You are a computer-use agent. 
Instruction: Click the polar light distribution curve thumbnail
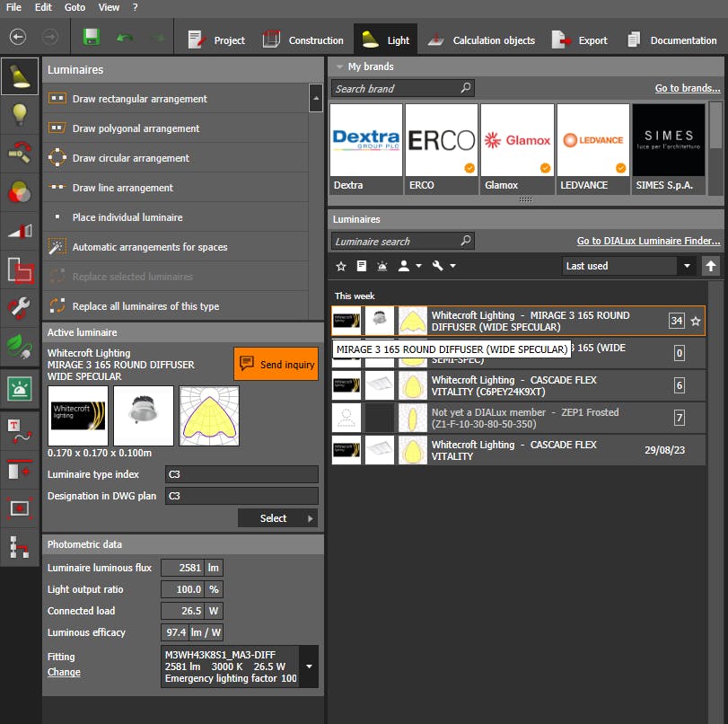pos(209,415)
